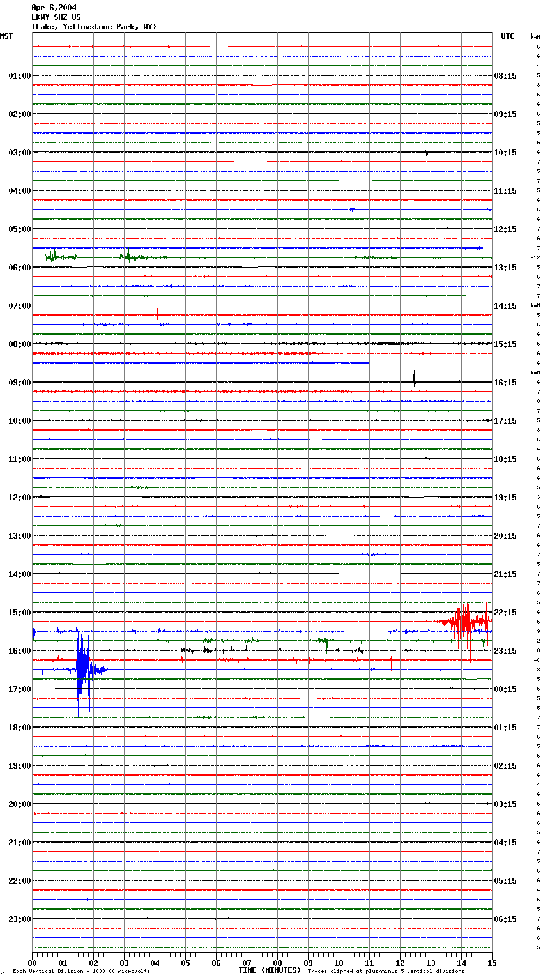This screenshot has height=980, width=543.
Task: Click the '08' minute tick label
Action: [278, 963]
